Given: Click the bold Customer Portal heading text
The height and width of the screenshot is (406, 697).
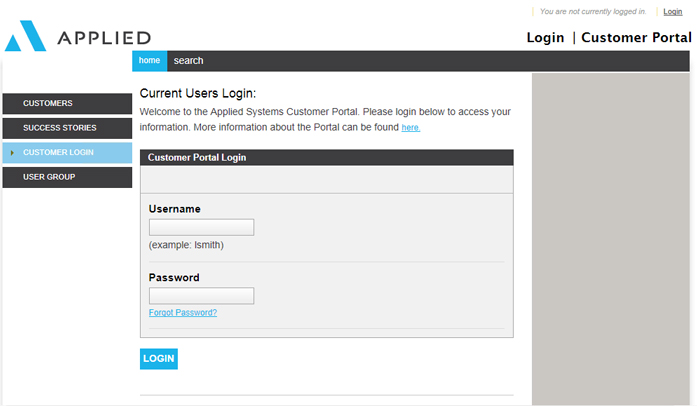Looking at the screenshot, I should tap(636, 38).
